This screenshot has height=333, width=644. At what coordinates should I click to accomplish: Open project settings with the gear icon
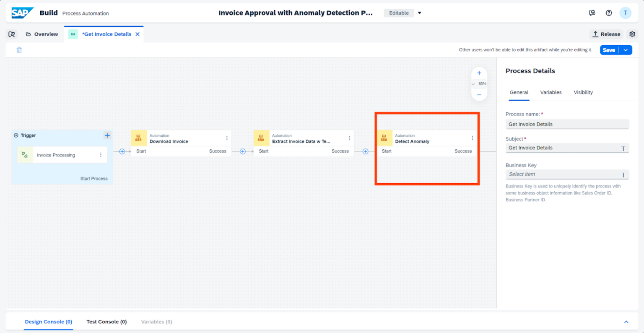tap(632, 34)
